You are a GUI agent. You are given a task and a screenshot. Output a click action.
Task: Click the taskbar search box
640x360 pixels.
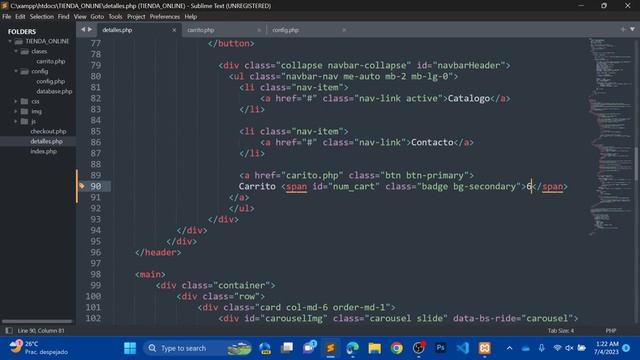[x=198, y=348]
